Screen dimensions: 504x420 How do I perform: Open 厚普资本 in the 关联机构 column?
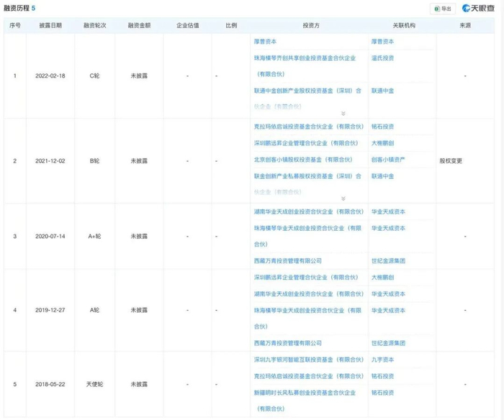(x=382, y=42)
